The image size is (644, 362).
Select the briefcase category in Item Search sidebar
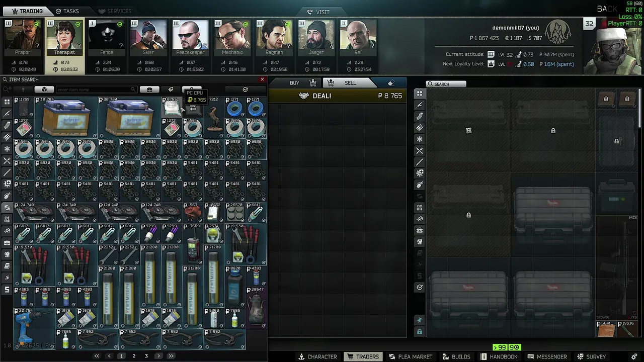coord(7,242)
